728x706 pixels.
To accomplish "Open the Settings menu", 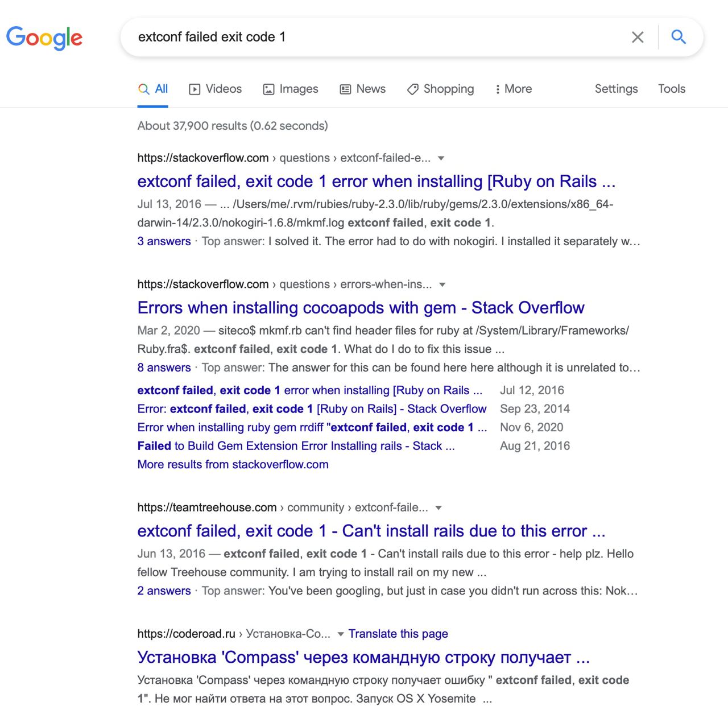I will [616, 89].
